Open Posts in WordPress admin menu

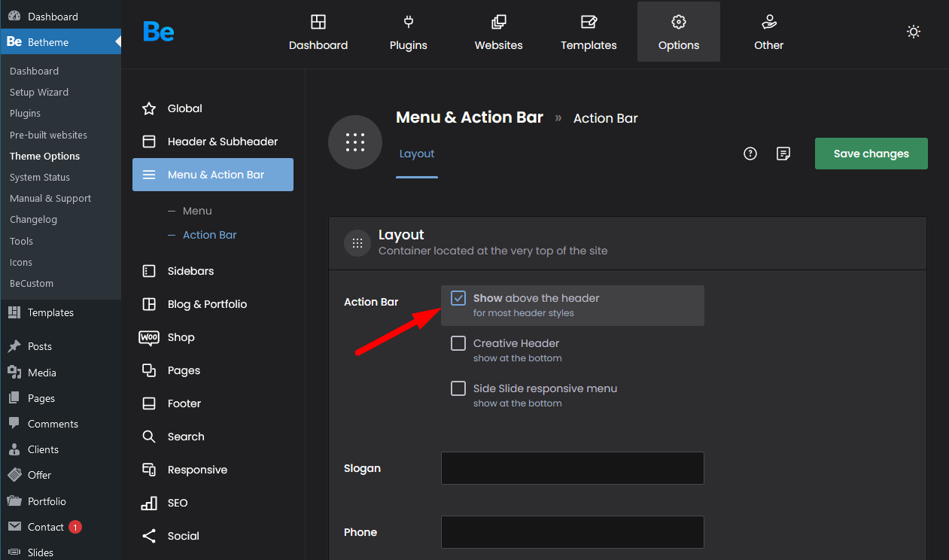60,346
